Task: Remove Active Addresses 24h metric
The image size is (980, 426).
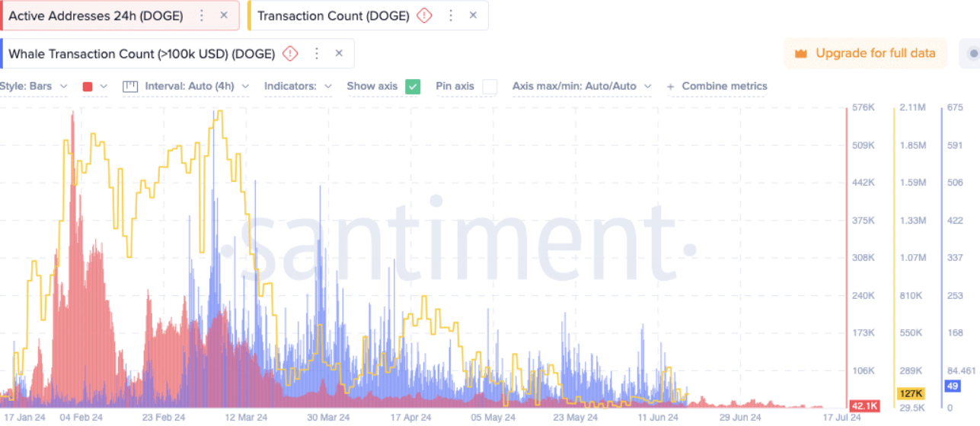Action: click(x=223, y=15)
